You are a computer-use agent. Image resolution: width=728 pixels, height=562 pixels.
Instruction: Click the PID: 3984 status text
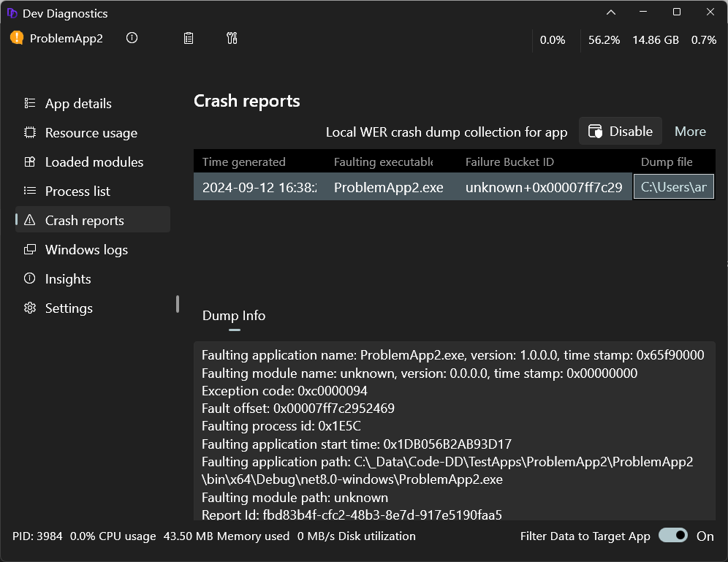37,536
